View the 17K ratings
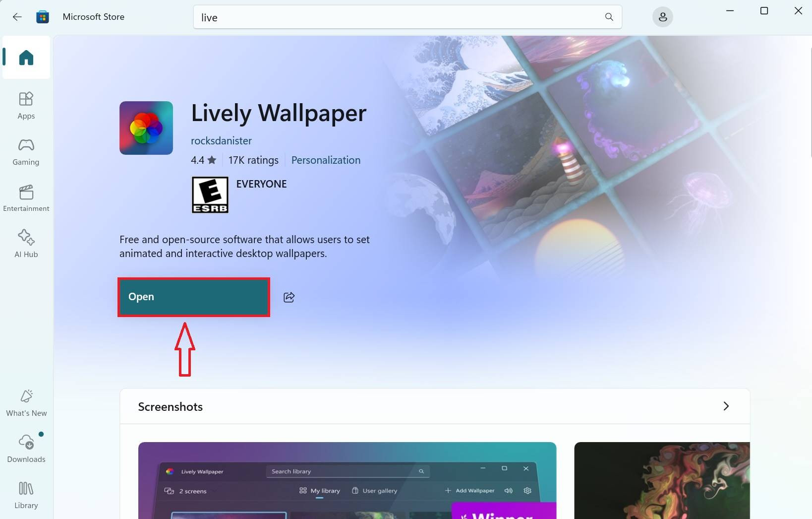The height and width of the screenshot is (519, 812). coord(253,160)
